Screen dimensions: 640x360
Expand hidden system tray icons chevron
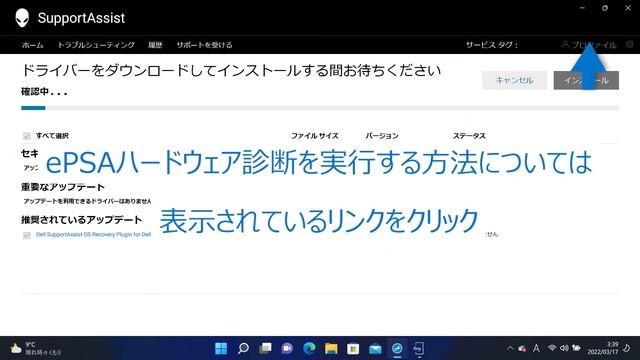coord(510,349)
